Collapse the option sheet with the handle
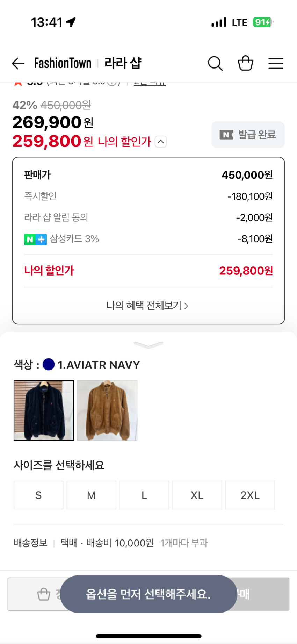Image resolution: width=297 pixels, height=644 pixels. [148, 345]
